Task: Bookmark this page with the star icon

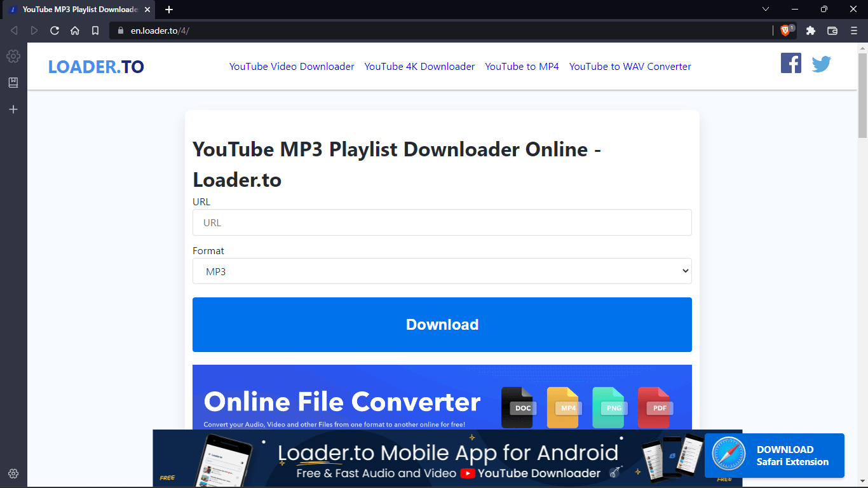Action: (95, 30)
